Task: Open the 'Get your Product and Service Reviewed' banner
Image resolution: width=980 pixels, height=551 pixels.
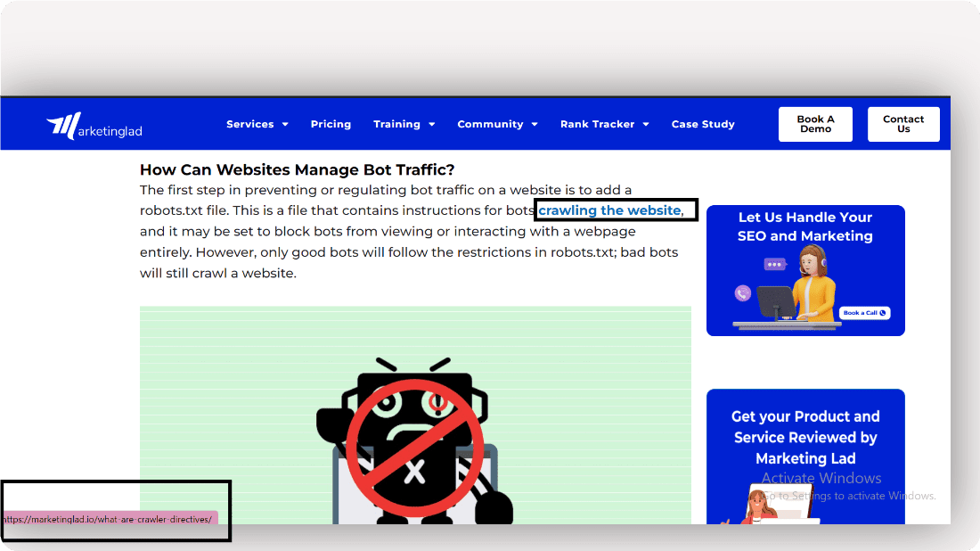Action: pos(805,456)
